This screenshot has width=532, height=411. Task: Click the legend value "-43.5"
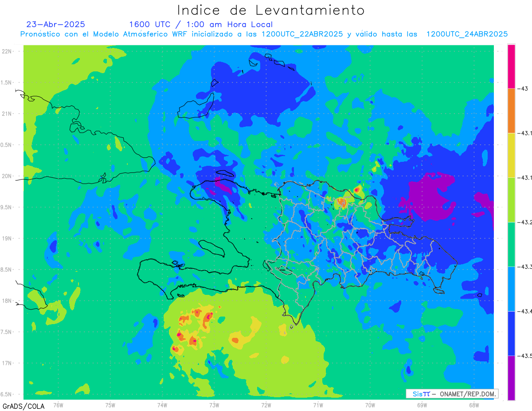point(525,356)
